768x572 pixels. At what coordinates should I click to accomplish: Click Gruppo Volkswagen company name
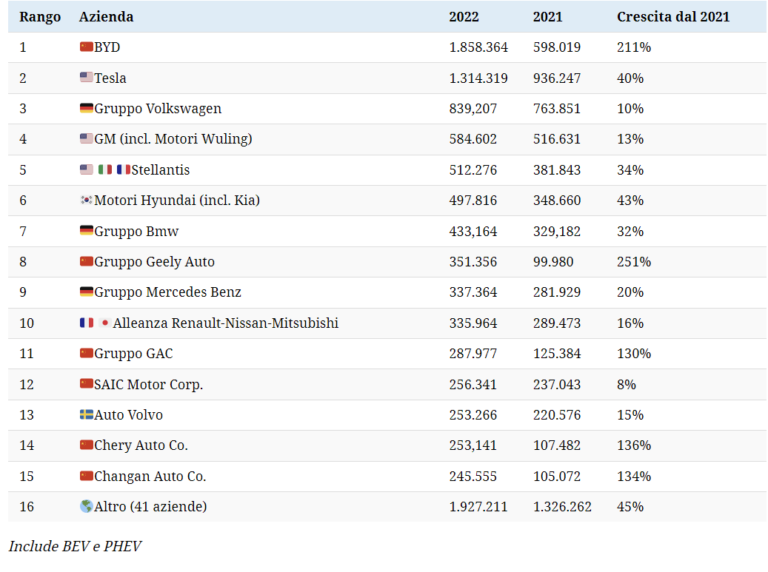pos(158,109)
